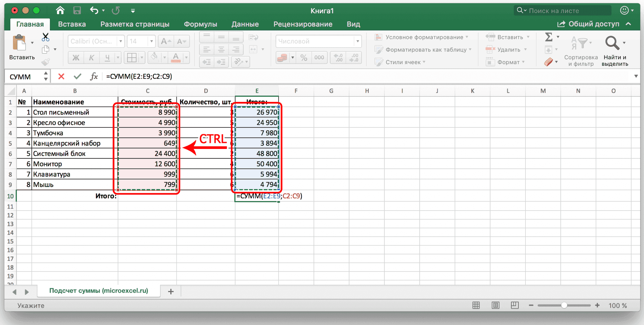The height and width of the screenshot is (325, 644).
Task: Click the AutoSum sigma icon
Action: click(549, 37)
